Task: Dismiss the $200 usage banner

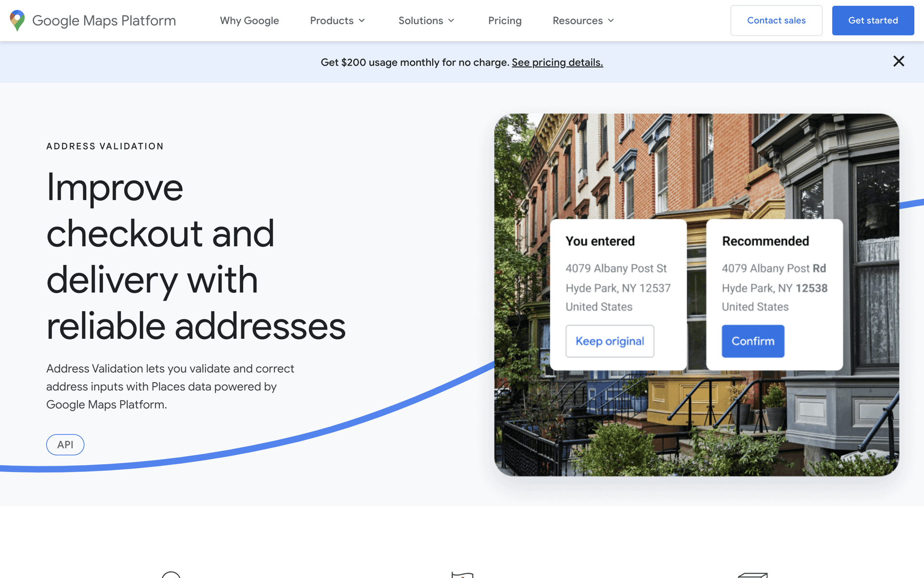Action: coord(898,61)
